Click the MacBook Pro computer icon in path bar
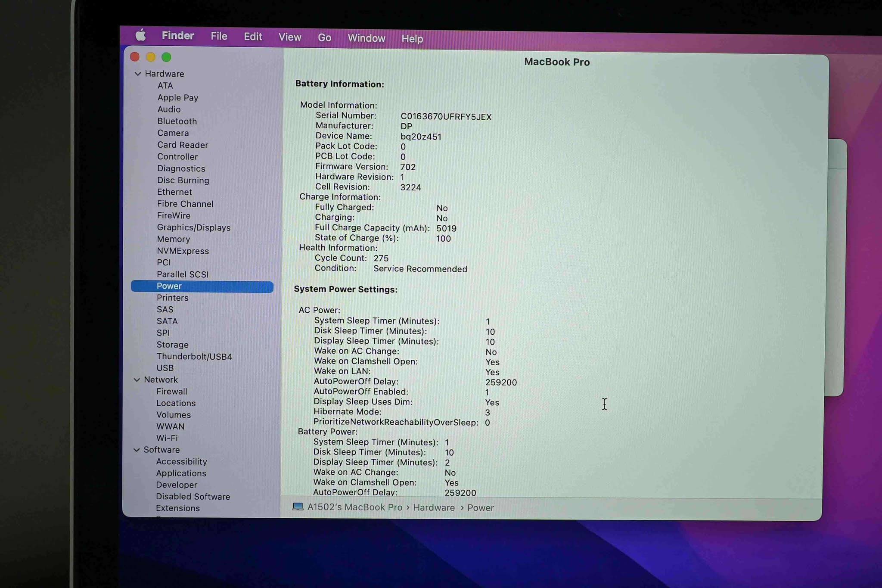The width and height of the screenshot is (882, 588). pyautogui.click(x=298, y=507)
